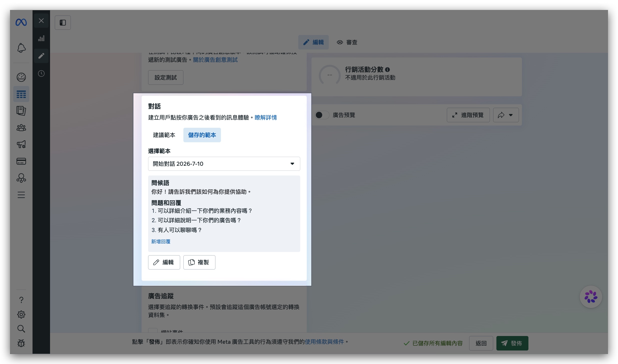The width and height of the screenshot is (618, 364).
Task: Toggle the 廣告預覽 switch
Action: [322, 115]
